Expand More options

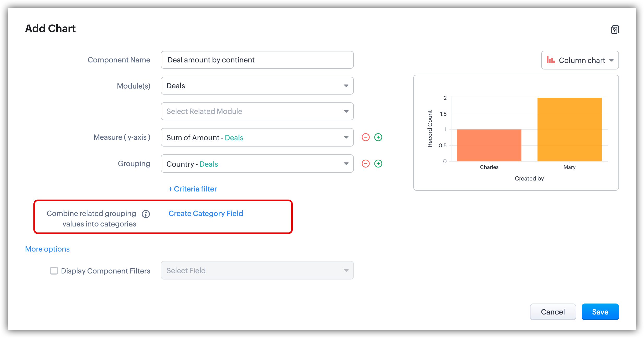tap(47, 249)
